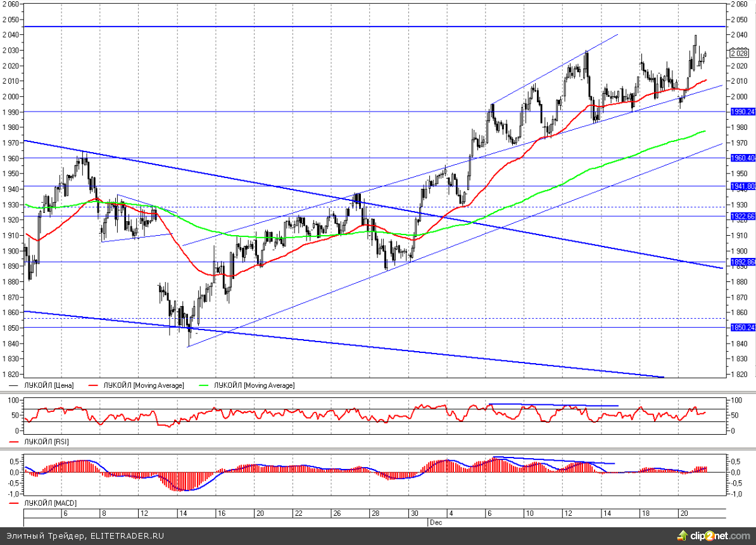The width and height of the screenshot is (756, 545).
Task: Click the 2 060 label on right price axis
Action: [x=740, y=4]
